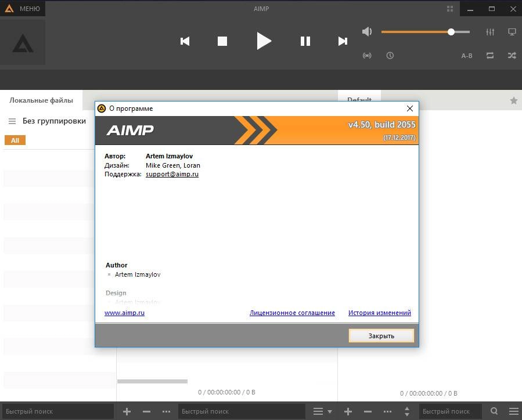Open the visualization monitor icon
The width and height of the screenshot is (522, 420).
[x=512, y=32]
